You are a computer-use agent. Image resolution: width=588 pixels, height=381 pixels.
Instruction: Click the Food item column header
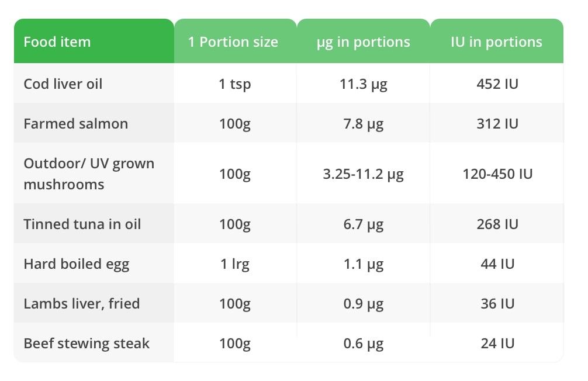[x=57, y=42]
